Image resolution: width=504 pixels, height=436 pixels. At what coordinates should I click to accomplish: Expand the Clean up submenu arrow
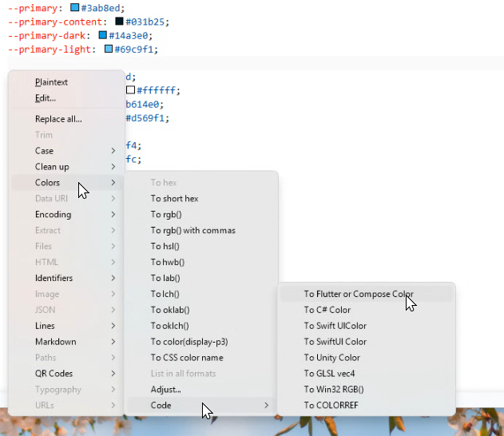[x=113, y=167]
